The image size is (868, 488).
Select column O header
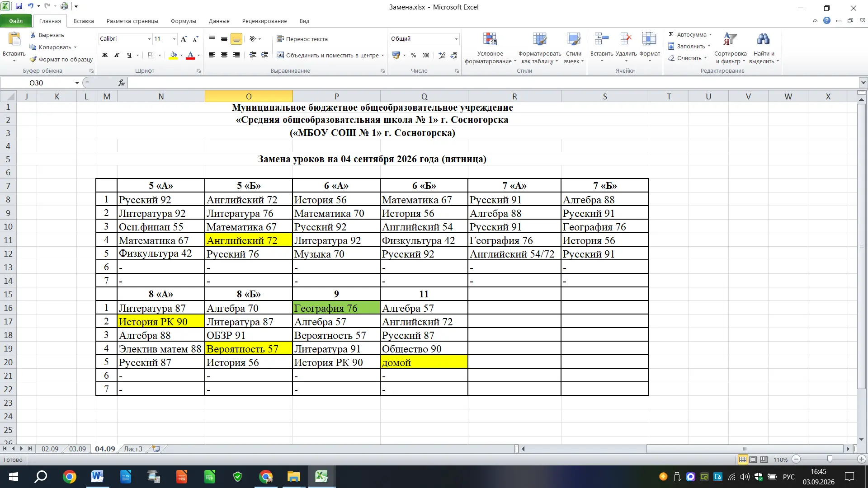click(x=249, y=96)
